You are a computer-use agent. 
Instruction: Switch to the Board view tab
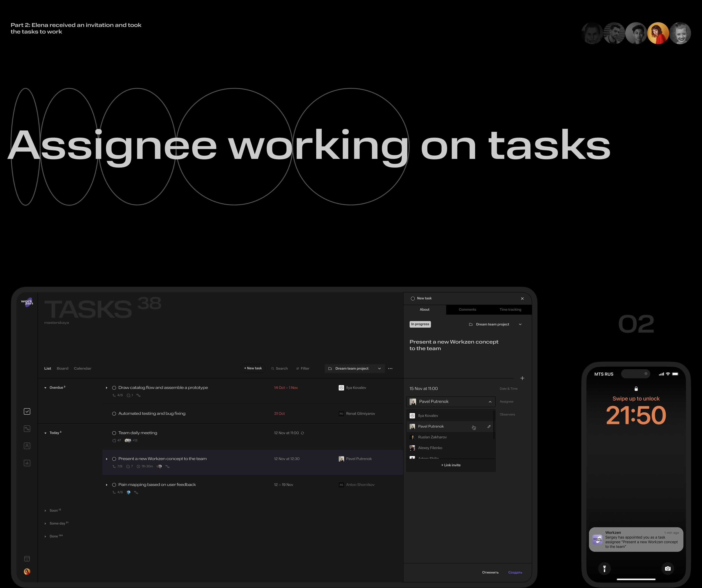[x=63, y=368]
